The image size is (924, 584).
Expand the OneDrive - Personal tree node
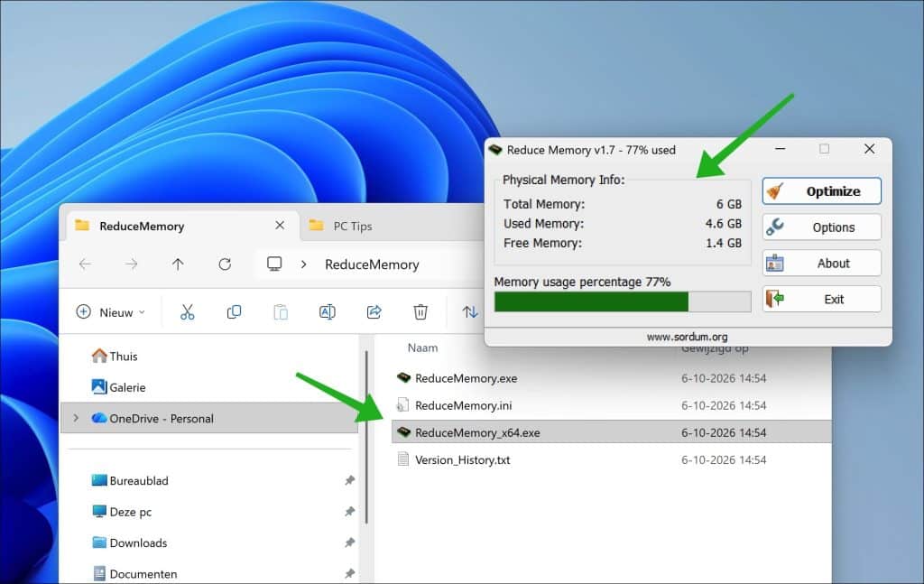(x=76, y=418)
